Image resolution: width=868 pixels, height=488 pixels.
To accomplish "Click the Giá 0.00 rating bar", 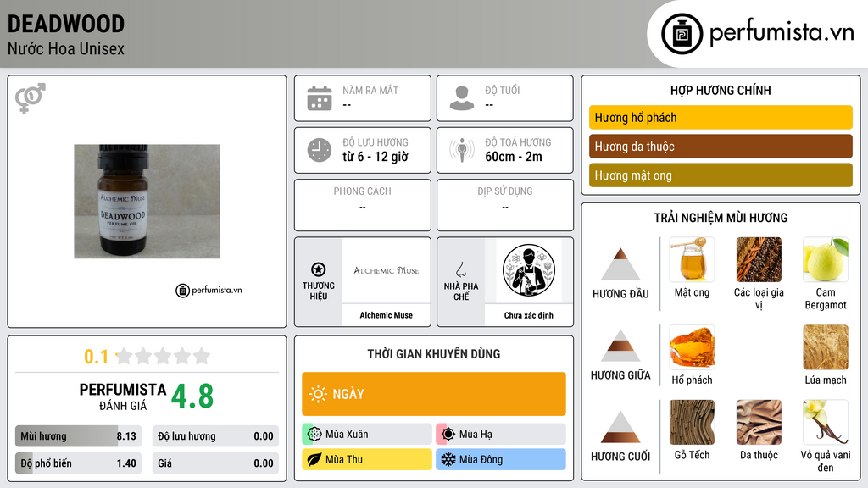I will pos(215,463).
